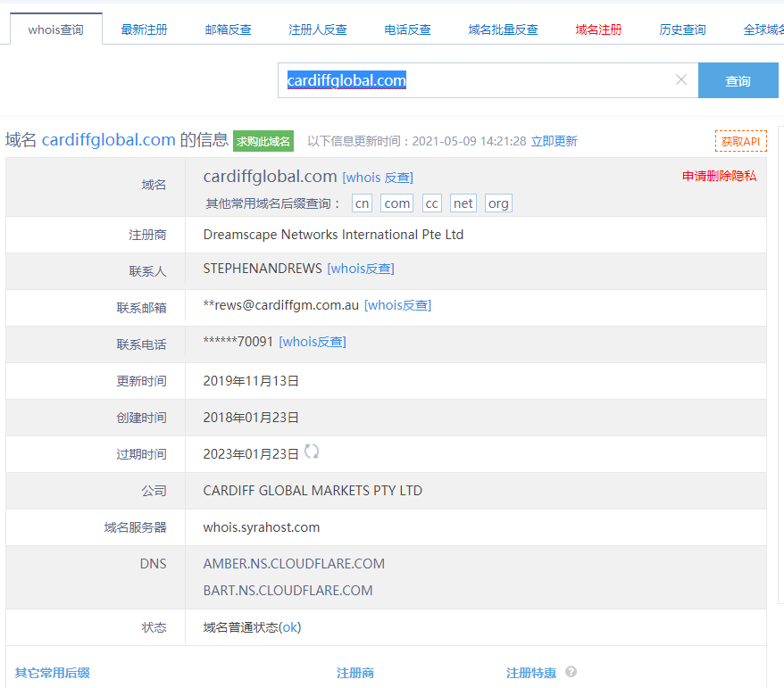Click the domain search input field
784x688 pixels.
(473, 80)
